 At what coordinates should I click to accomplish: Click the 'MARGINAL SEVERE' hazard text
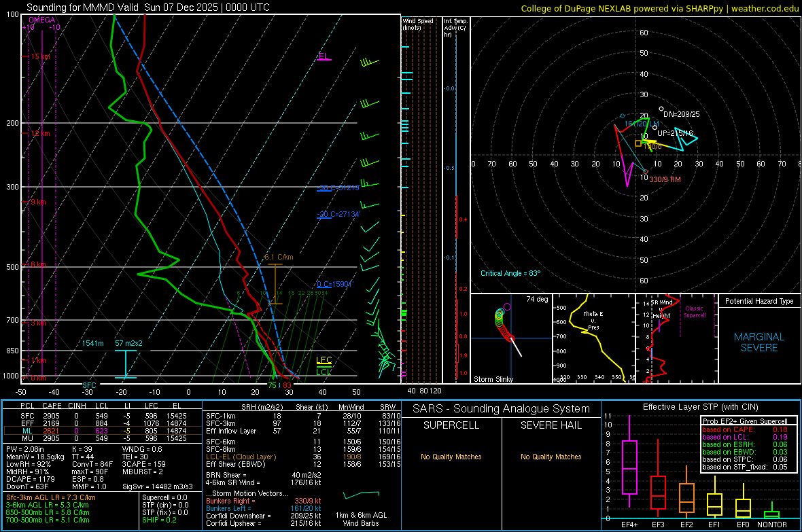(759, 342)
